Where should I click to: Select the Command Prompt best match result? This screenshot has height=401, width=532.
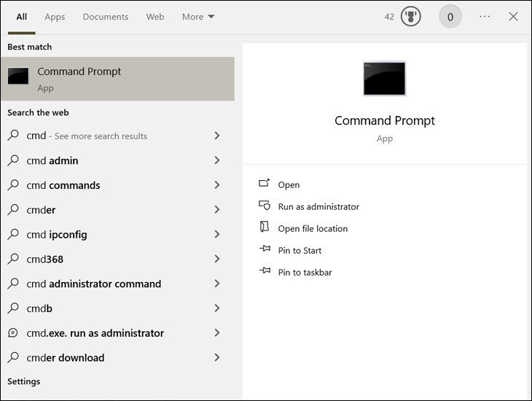pyautogui.click(x=117, y=79)
